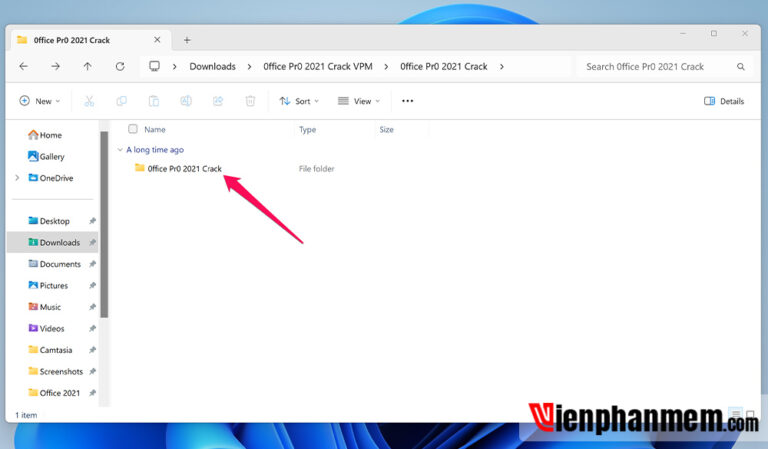Expand the OneDrive tree node
The width and height of the screenshot is (768, 449).
point(17,178)
